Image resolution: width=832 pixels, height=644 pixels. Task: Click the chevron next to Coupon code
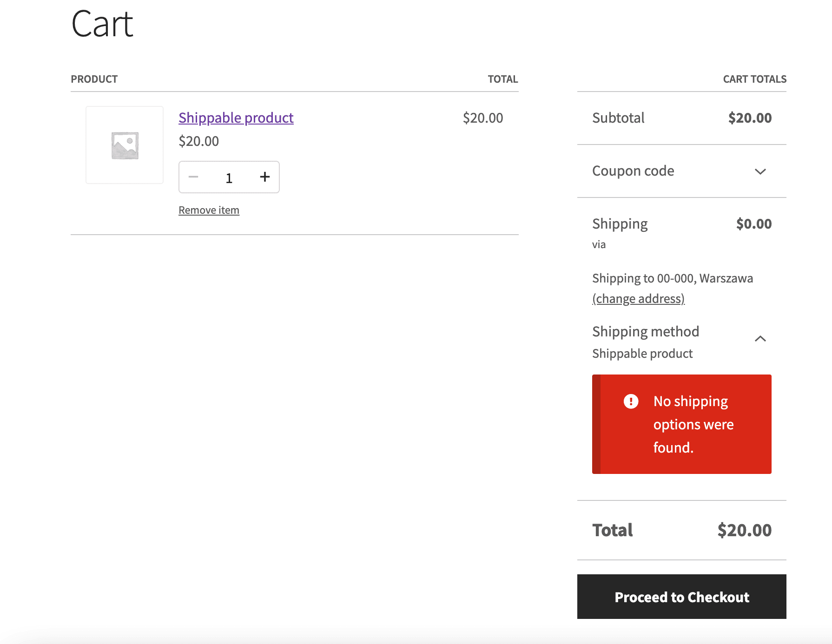point(761,171)
